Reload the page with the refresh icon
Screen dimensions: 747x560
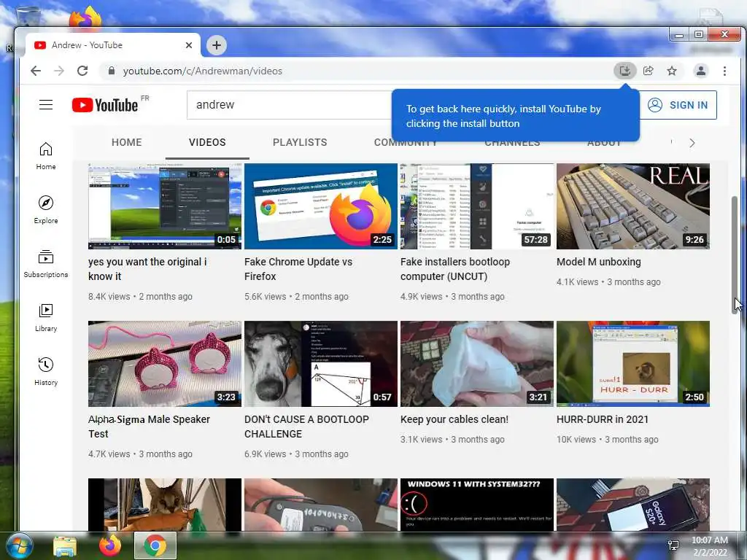pos(82,71)
